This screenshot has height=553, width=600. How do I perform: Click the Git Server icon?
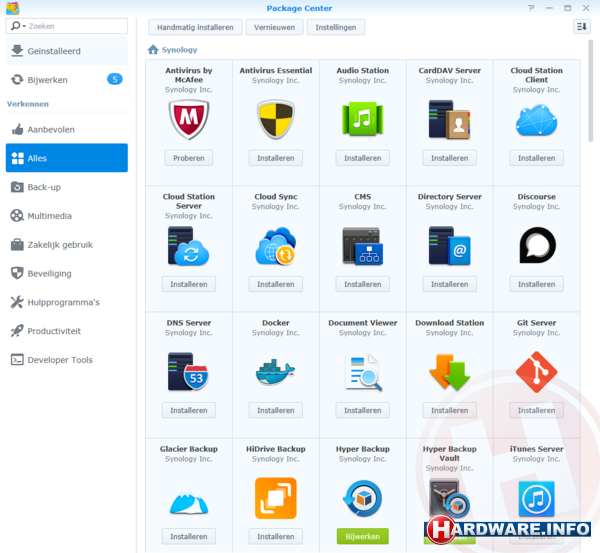(536, 372)
